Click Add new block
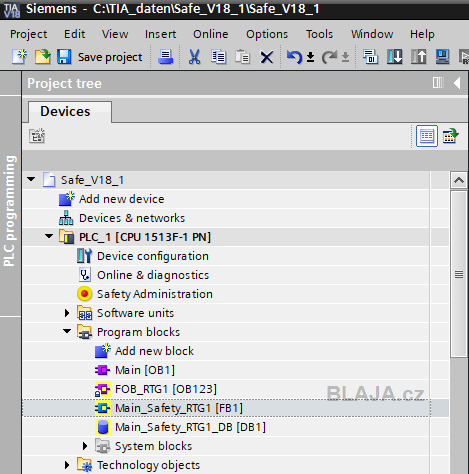The width and height of the screenshot is (469, 474). pyautogui.click(x=155, y=351)
